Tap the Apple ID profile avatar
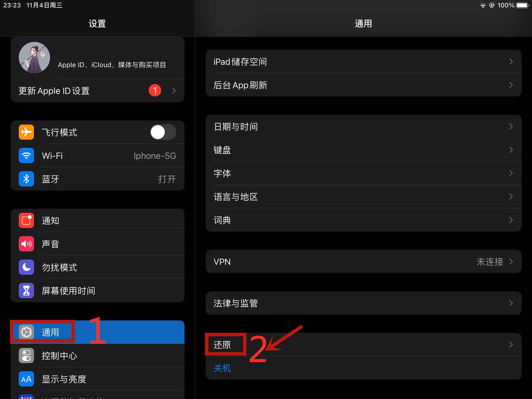Image resolution: width=532 pixels, height=399 pixels. [34, 57]
